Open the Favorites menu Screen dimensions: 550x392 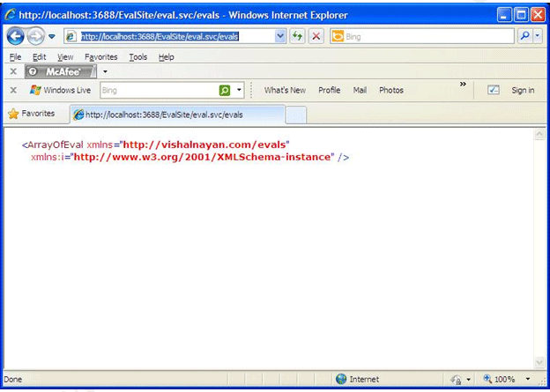101,56
